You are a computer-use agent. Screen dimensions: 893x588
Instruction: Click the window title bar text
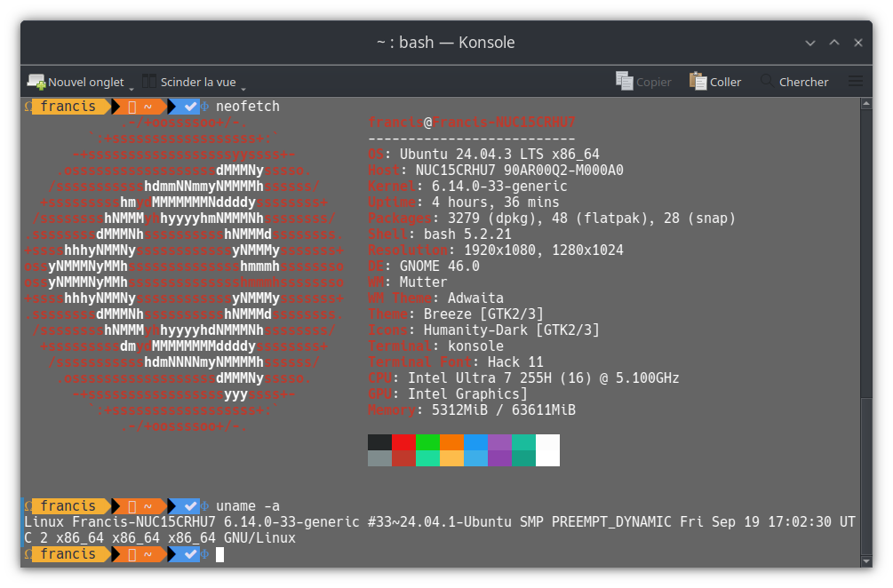(x=445, y=43)
